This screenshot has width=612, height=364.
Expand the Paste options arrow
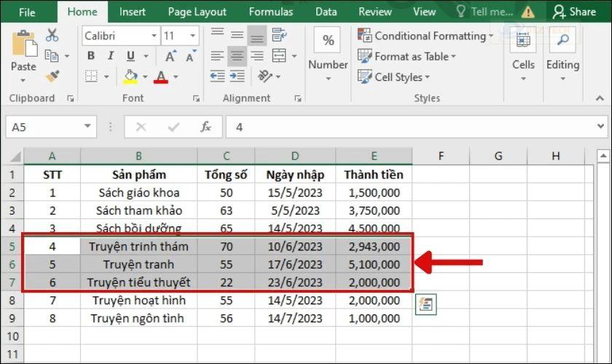point(23,80)
